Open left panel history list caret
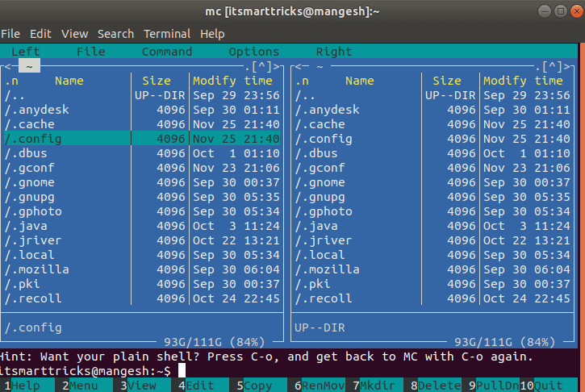585x392 pixels. tap(261, 67)
